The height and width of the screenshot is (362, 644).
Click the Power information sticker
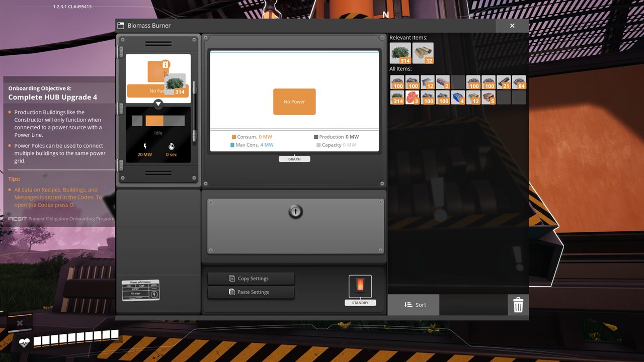click(140, 290)
